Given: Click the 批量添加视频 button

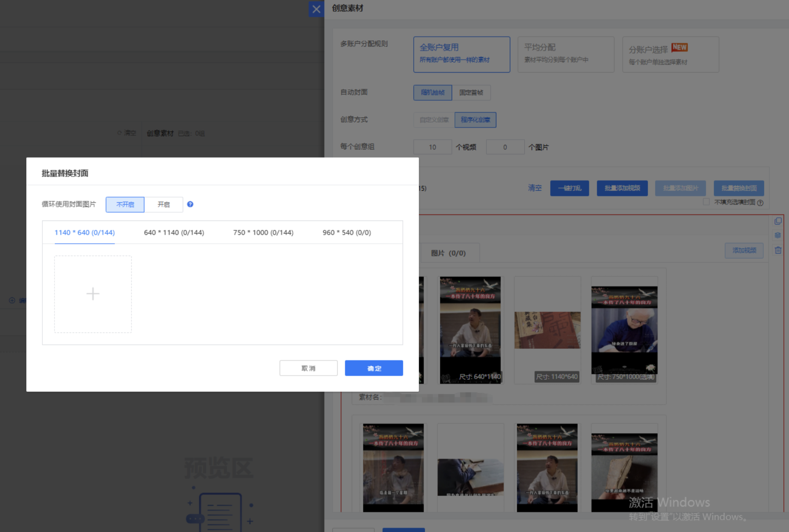Looking at the screenshot, I should (622, 188).
